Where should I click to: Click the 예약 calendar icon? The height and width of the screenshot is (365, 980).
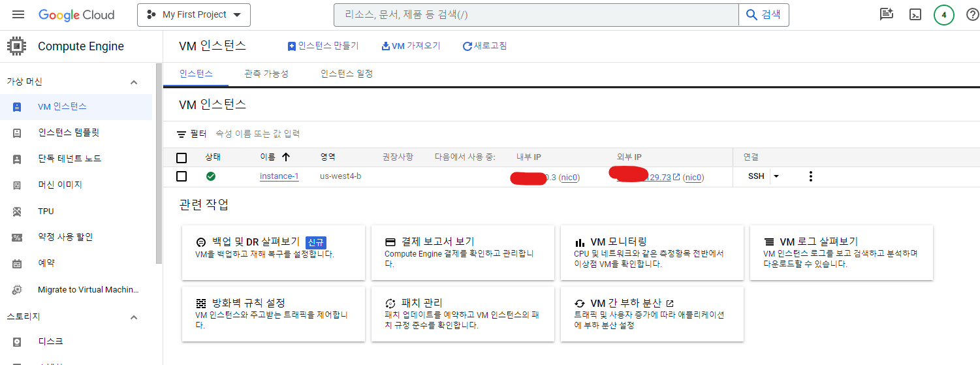click(x=17, y=264)
